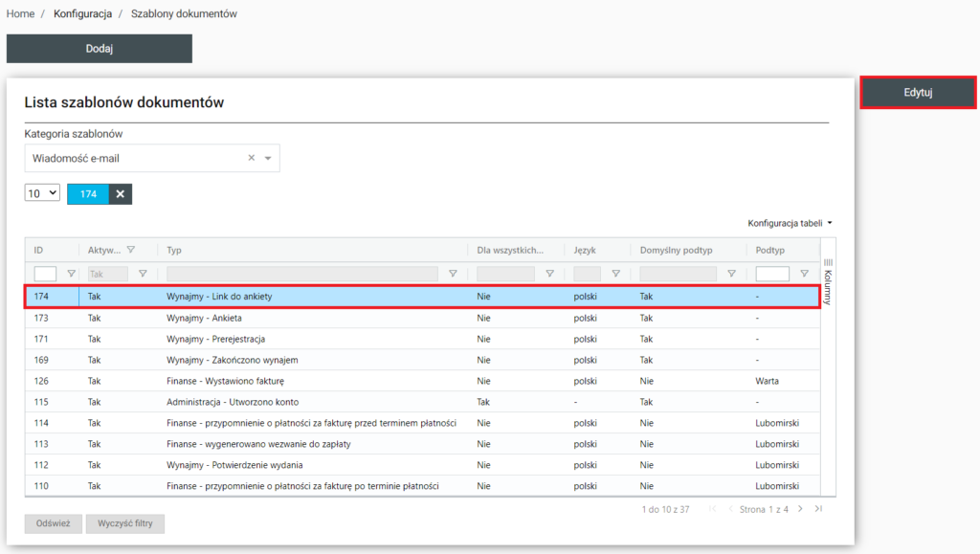The image size is (980, 554).
Task: Go to the next page arrow
Action: 800,509
